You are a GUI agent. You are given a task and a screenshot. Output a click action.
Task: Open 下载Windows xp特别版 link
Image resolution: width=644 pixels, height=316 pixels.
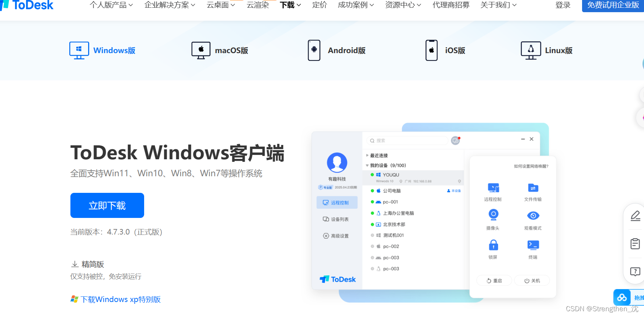[x=121, y=299]
